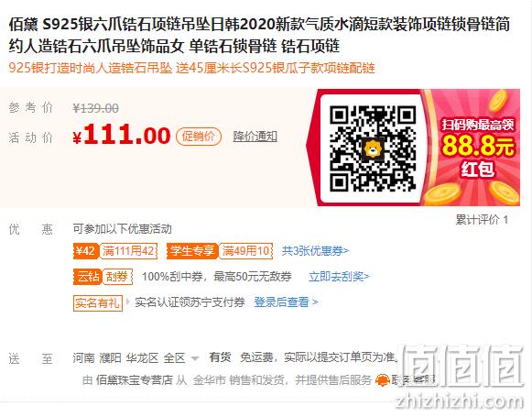Click 累计评价 review count
Screen dimensions: 532x417
pyautogui.click(x=482, y=220)
